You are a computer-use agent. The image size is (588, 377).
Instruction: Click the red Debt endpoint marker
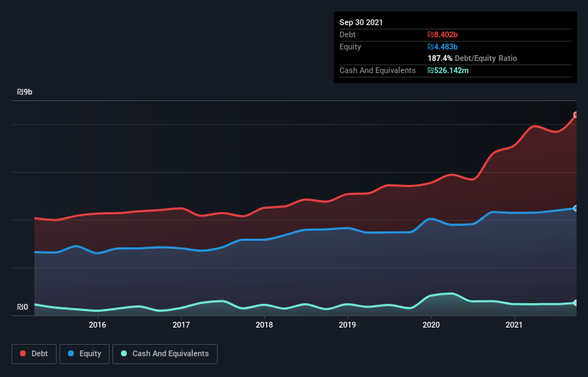(x=576, y=115)
